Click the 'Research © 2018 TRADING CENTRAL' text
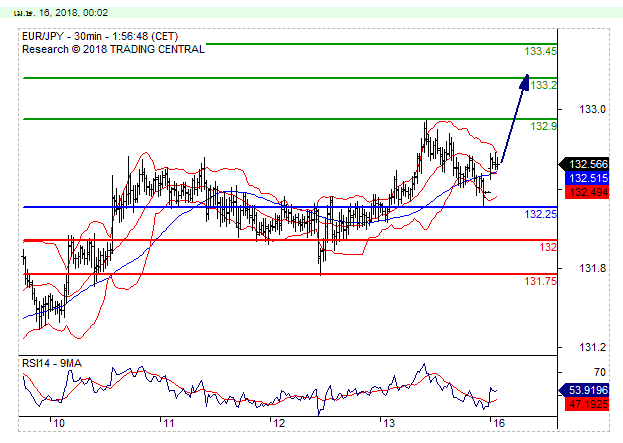 coord(113,49)
